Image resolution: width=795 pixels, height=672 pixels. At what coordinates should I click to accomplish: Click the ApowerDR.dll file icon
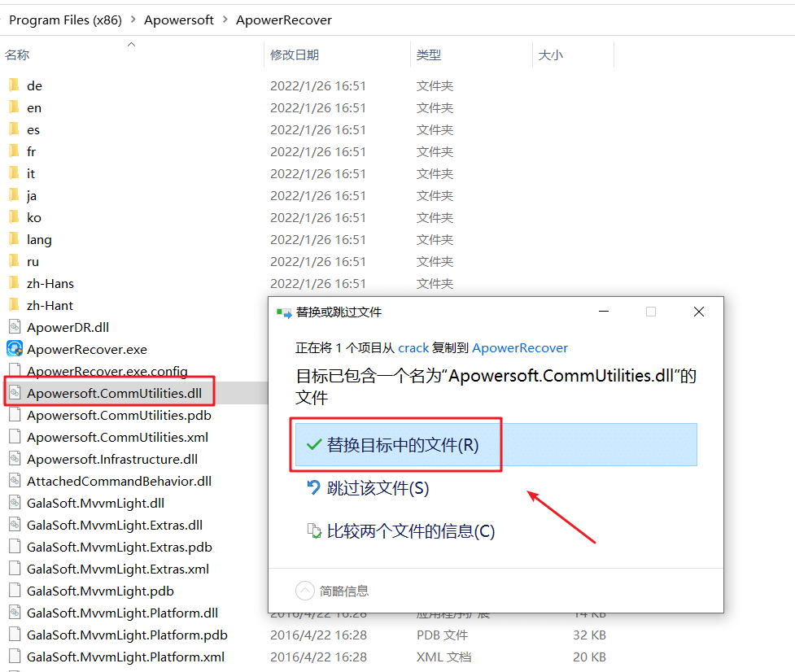15,327
